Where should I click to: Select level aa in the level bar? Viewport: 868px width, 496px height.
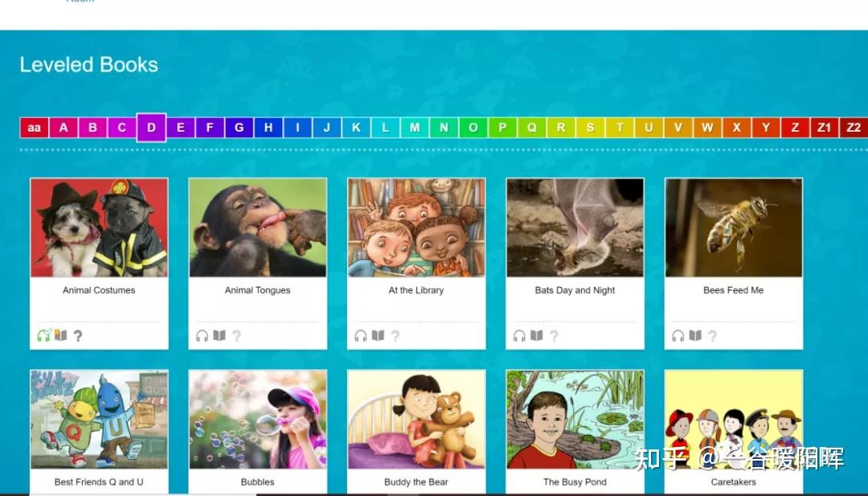coord(35,127)
